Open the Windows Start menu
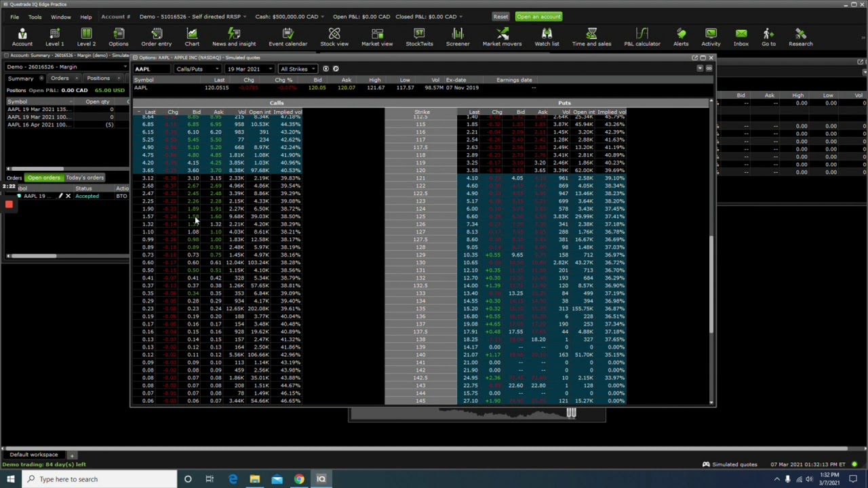This screenshot has height=488, width=868. pyautogui.click(x=10, y=479)
